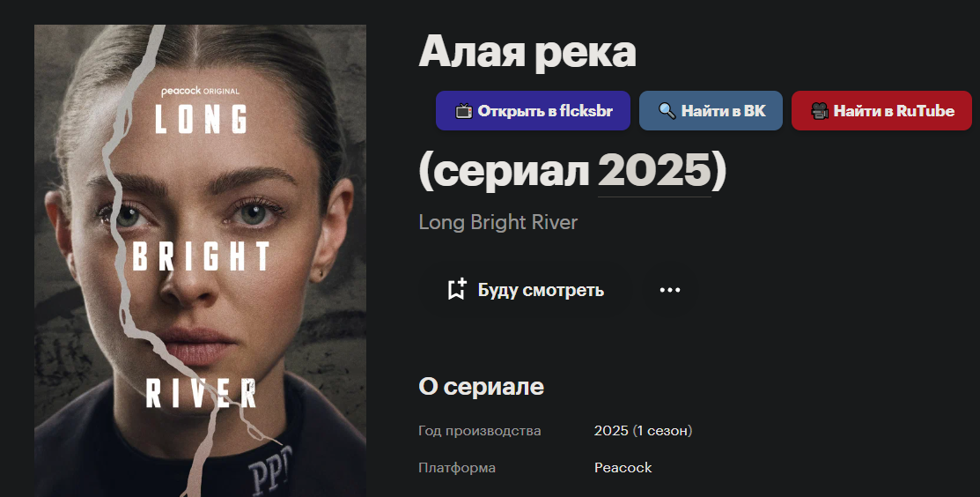This screenshot has height=497, width=980.
Task: Add series to Буду смотреть watchlist
Action: coord(526,290)
